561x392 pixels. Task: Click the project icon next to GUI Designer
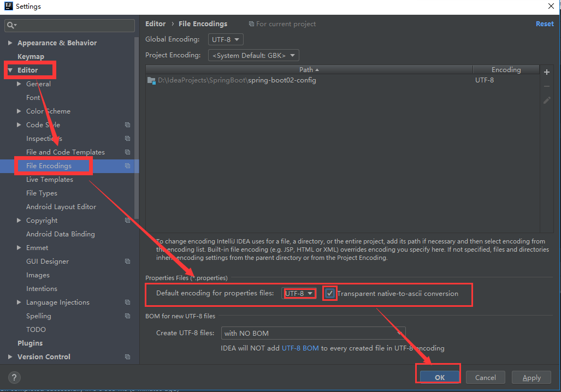pyautogui.click(x=127, y=262)
